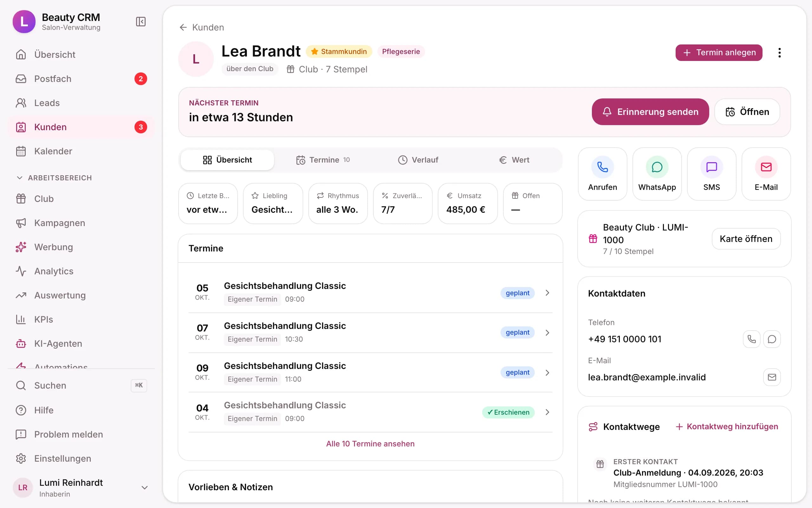Click the Öffnen button for next appointment
The width and height of the screenshot is (812, 508).
click(747, 112)
